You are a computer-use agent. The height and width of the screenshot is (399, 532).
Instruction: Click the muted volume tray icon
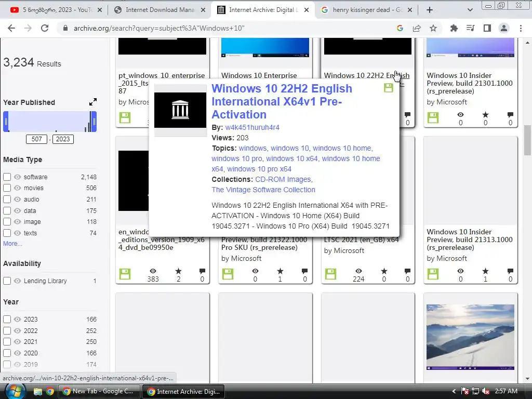pyautogui.click(x=486, y=391)
